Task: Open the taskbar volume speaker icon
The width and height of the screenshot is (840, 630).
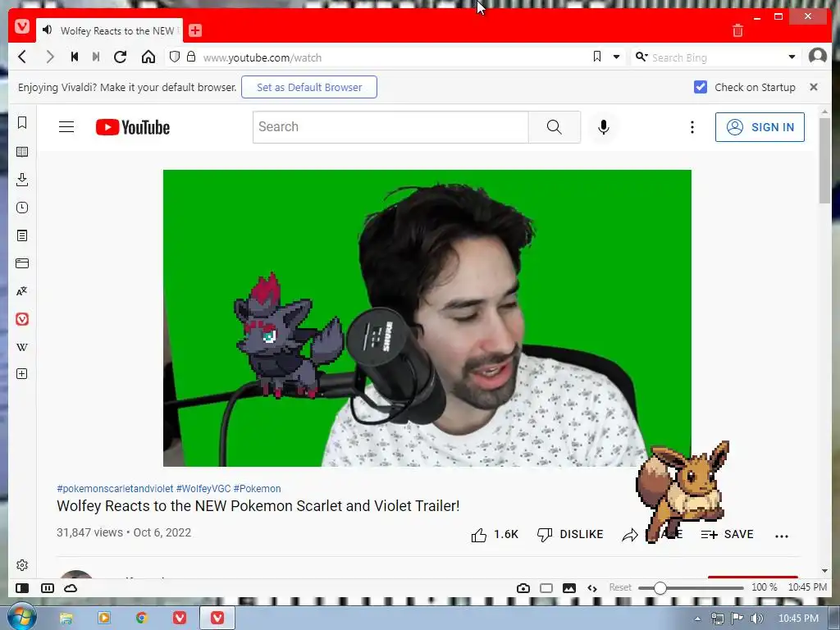Action: pyautogui.click(x=757, y=619)
